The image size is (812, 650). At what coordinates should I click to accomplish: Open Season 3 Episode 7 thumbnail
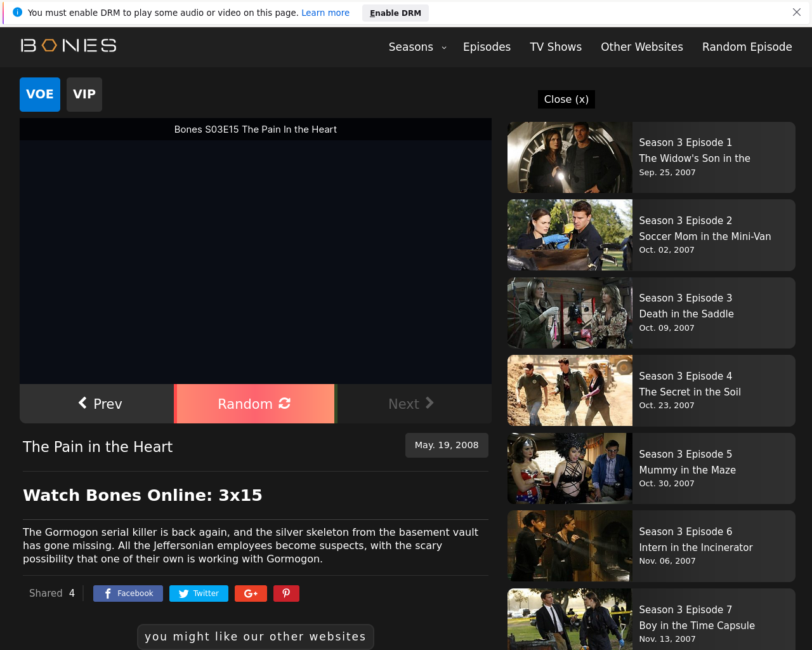coord(570,620)
